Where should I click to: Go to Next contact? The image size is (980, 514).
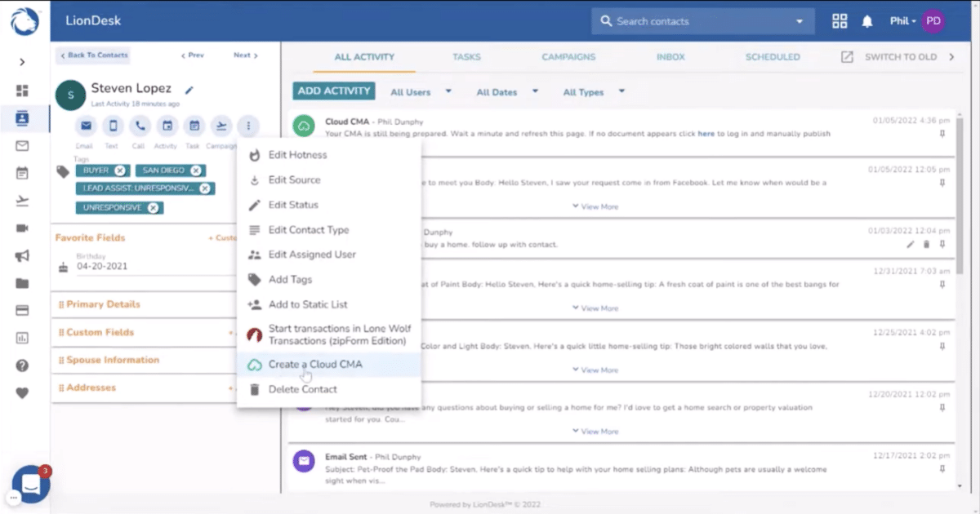click(x=245, y=55)
